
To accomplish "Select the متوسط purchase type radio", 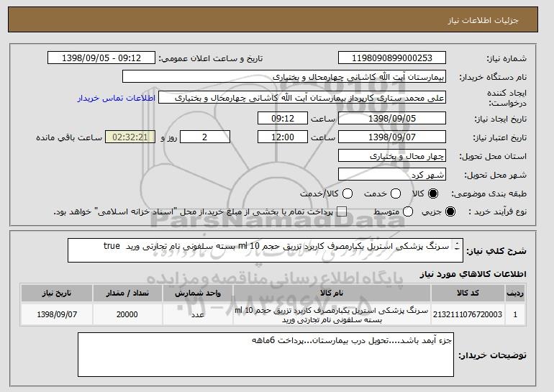I will (408, 211).
